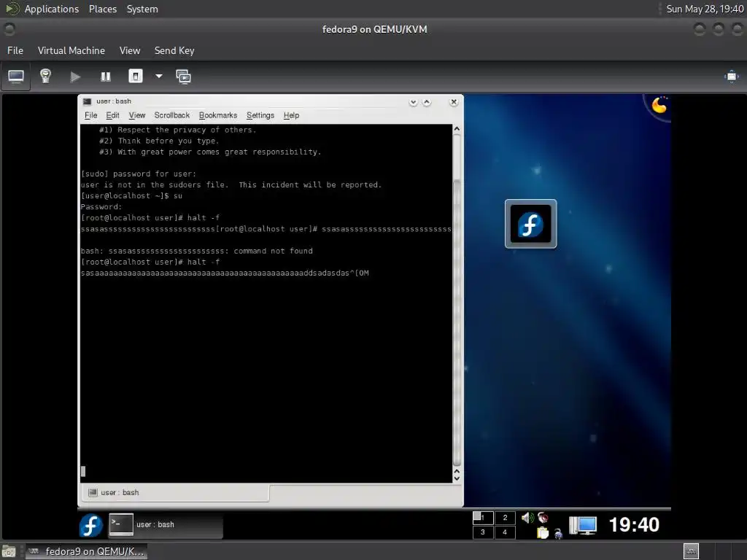Minimize the Konsole window
This screenshot has height=560, width=747.
(413, 102)
